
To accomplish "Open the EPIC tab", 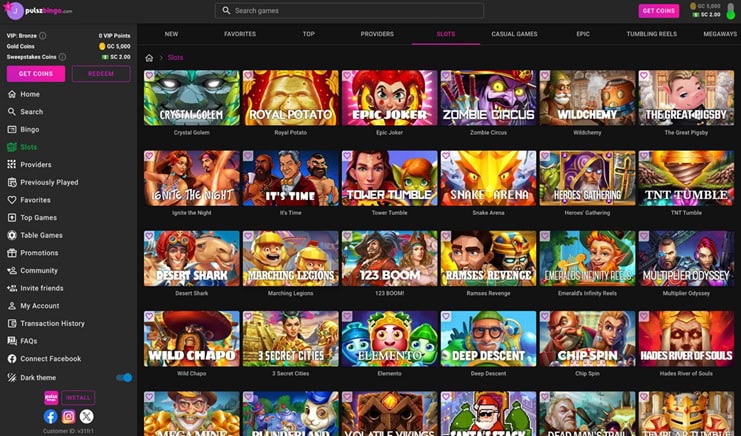I will [583, 34].
